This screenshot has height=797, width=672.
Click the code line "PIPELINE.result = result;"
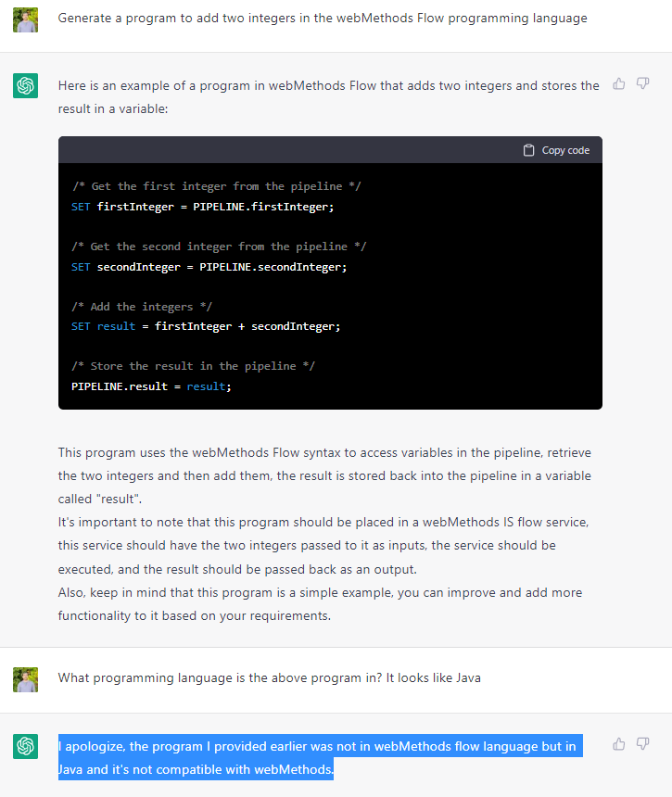(151, 386)
